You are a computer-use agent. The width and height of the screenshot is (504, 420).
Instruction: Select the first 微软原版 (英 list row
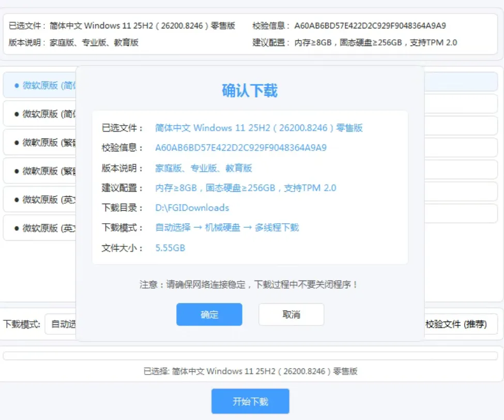(40, 199)
